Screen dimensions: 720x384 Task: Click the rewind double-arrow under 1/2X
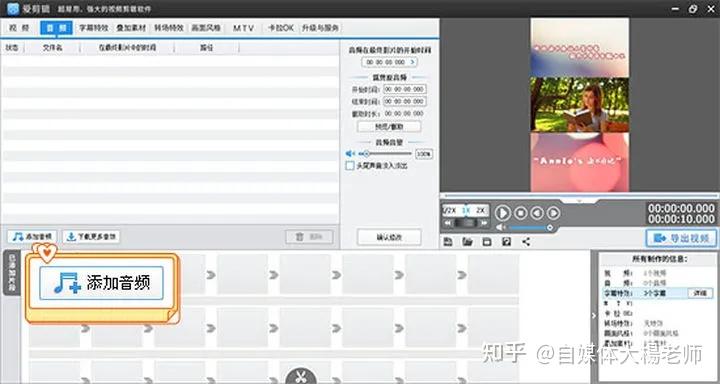(448, 223)
